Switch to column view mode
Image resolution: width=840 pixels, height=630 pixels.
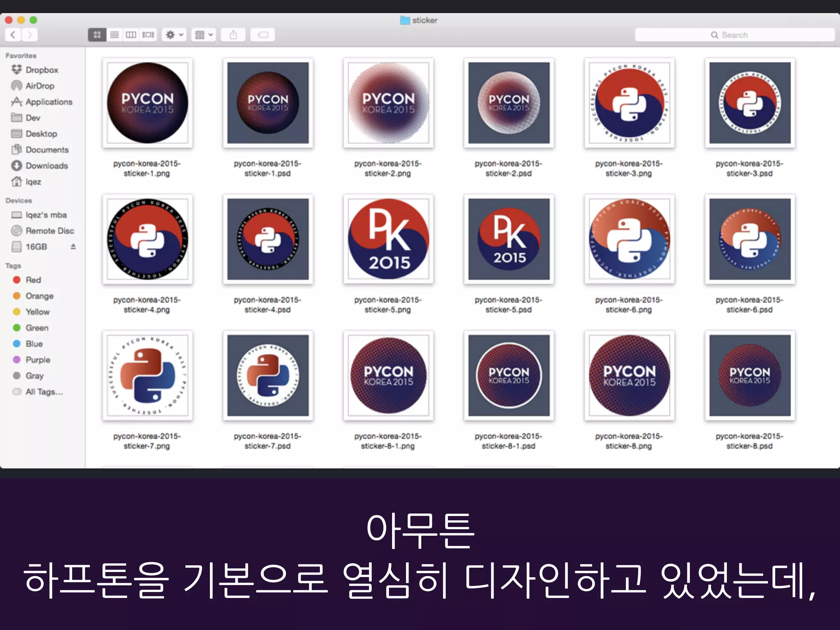coord(131,35)
